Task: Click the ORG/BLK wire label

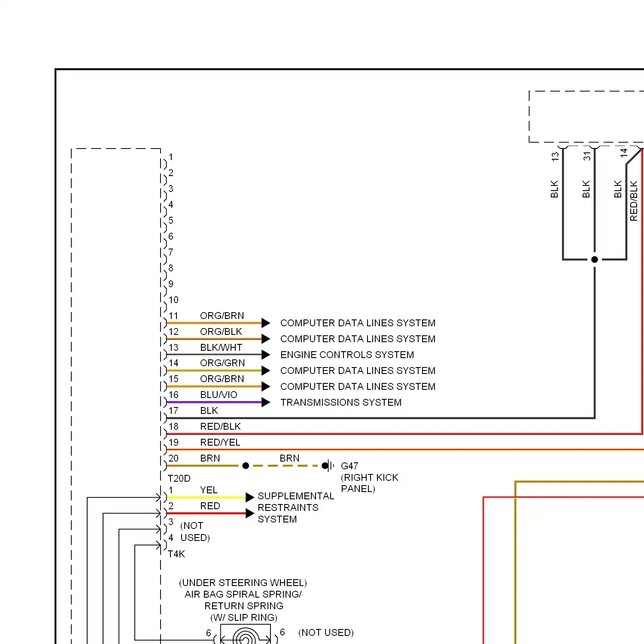Action: 221,331
